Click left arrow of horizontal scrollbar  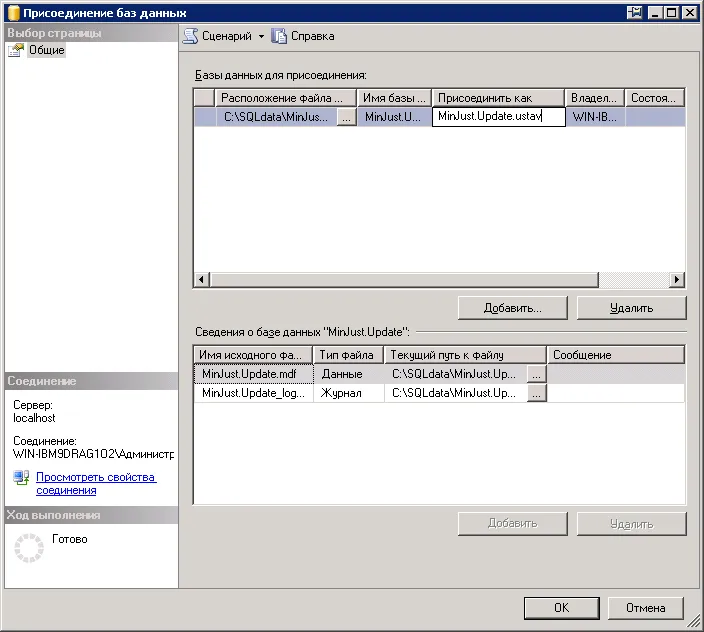[x=202, y=280]
